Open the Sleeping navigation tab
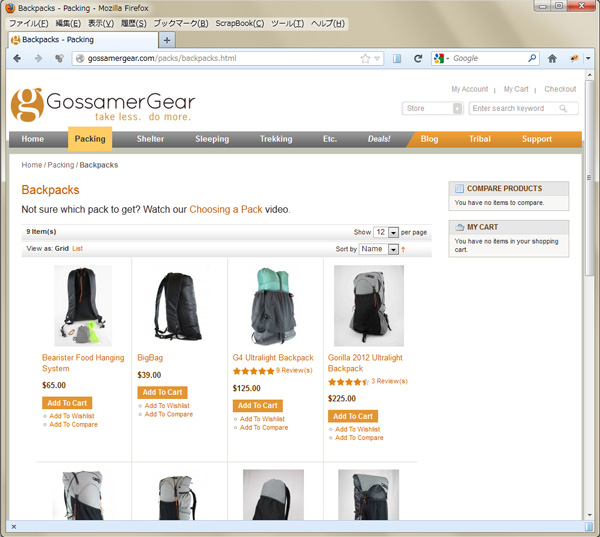600x537 pixels. [212, 139]
